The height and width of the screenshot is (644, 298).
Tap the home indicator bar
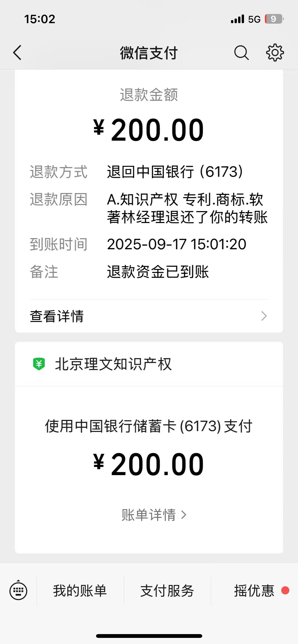(149, 636)
